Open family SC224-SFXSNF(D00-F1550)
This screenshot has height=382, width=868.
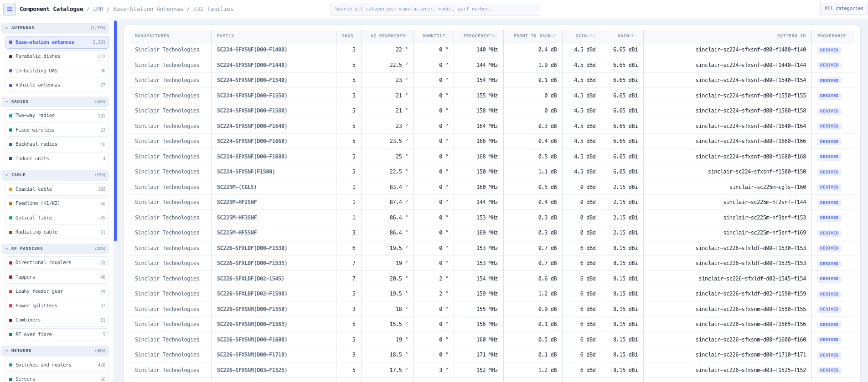(252, 96)
